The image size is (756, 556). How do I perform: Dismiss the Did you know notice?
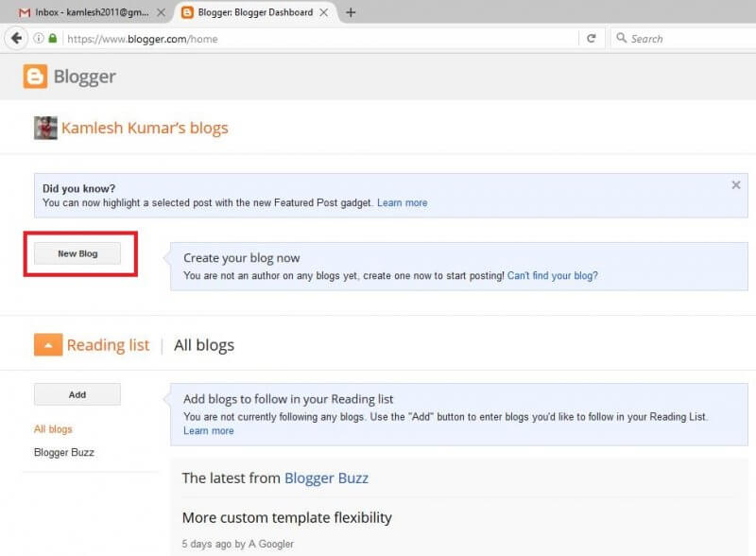[736, 184]
